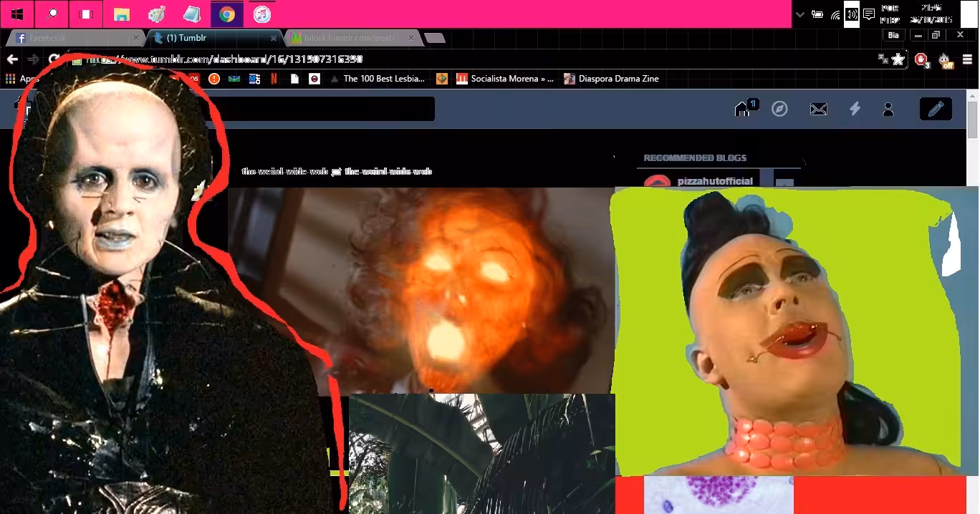The width and height of the screenshot is (980, 514).
Task: Select the '(1) Tumblr' tab
Action: click(213, 38)
